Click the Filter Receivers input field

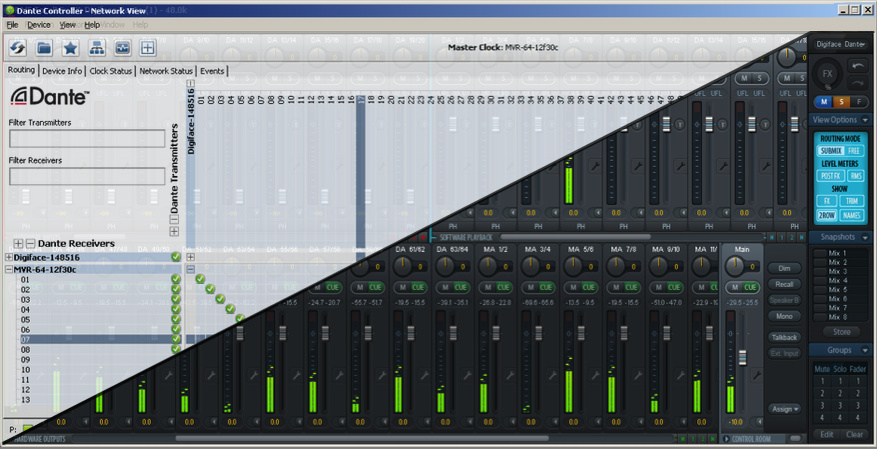tap(87, 176)
